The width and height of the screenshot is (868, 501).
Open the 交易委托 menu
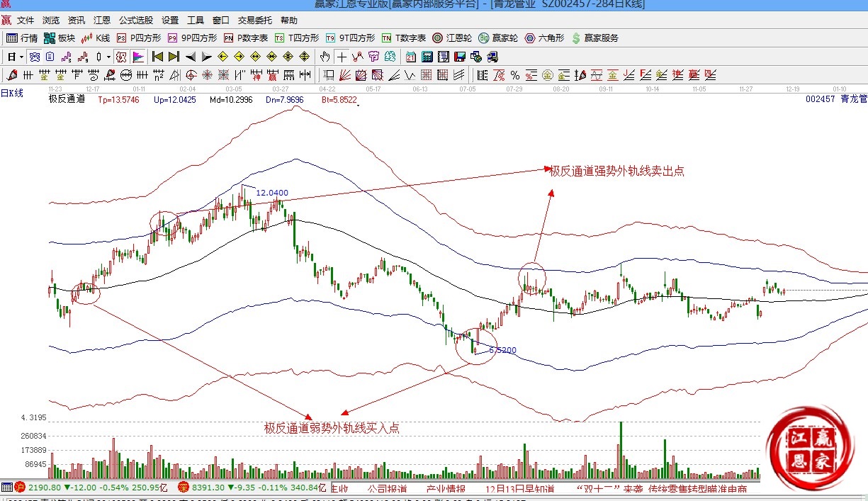point(254,21)
